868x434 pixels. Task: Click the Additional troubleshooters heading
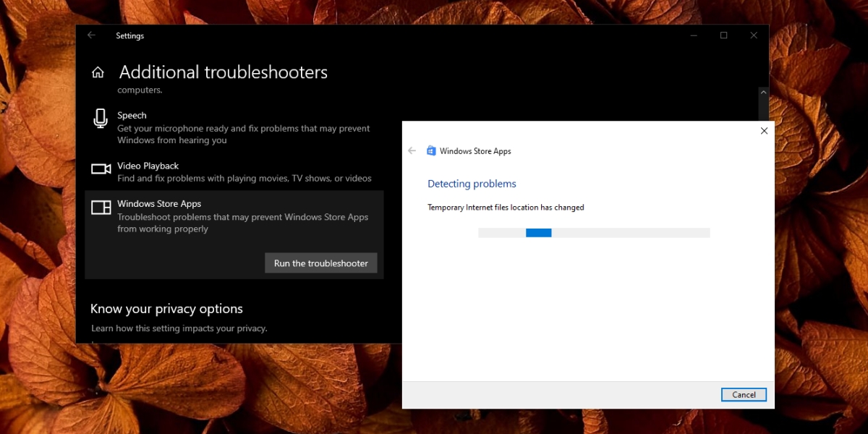click(x=223, y=72)
